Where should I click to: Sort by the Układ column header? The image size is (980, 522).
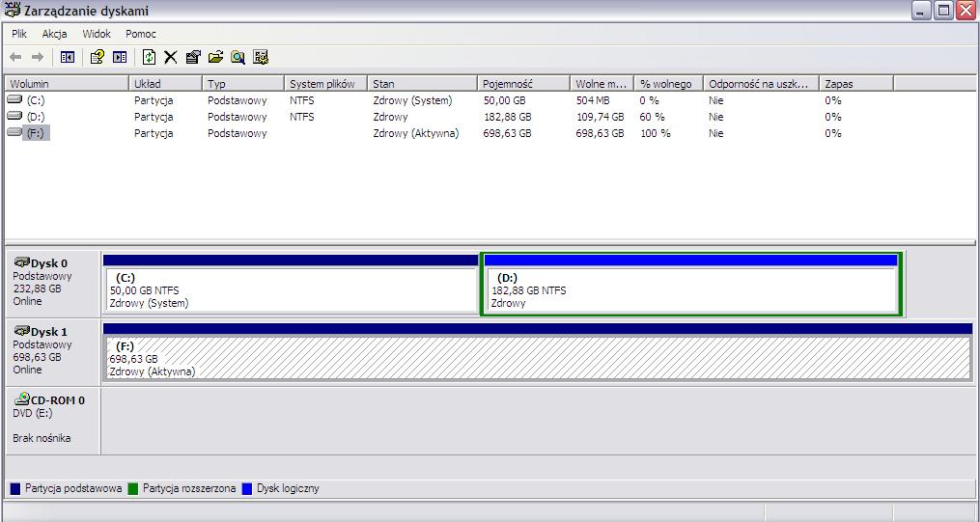point(166,83)
